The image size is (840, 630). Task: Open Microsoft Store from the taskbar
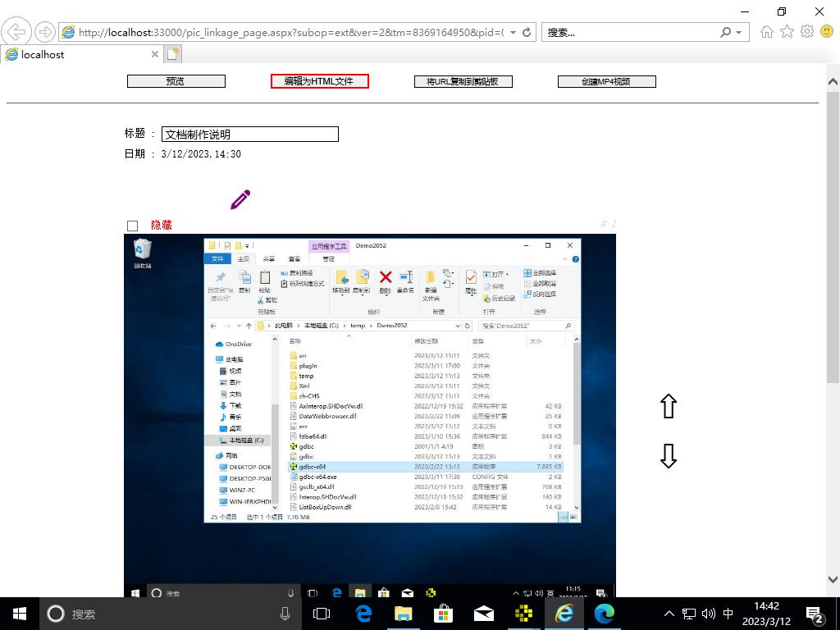click(443, 614)
